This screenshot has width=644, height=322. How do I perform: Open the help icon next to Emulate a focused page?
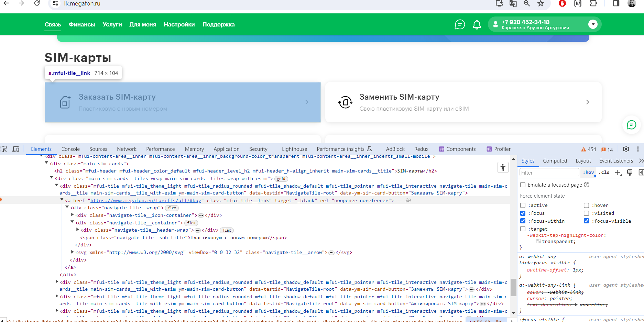pyautogui.click(x=587, y=185)
